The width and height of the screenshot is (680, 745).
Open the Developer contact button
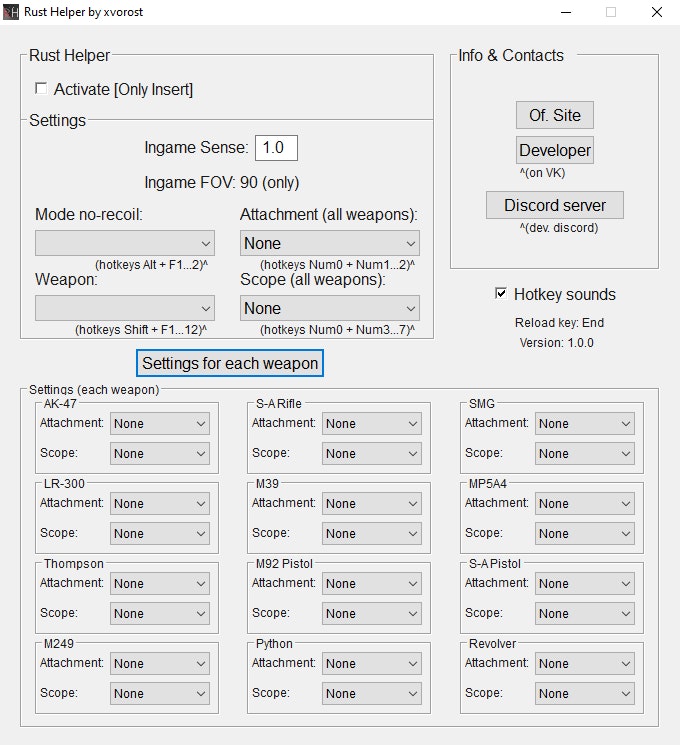tap(554, 150)
